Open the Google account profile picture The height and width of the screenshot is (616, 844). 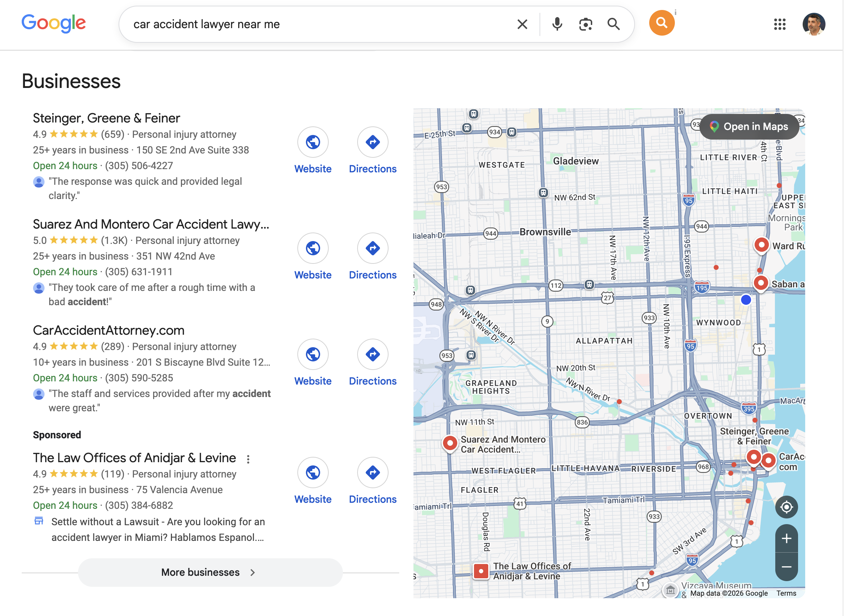coord(813,24)
